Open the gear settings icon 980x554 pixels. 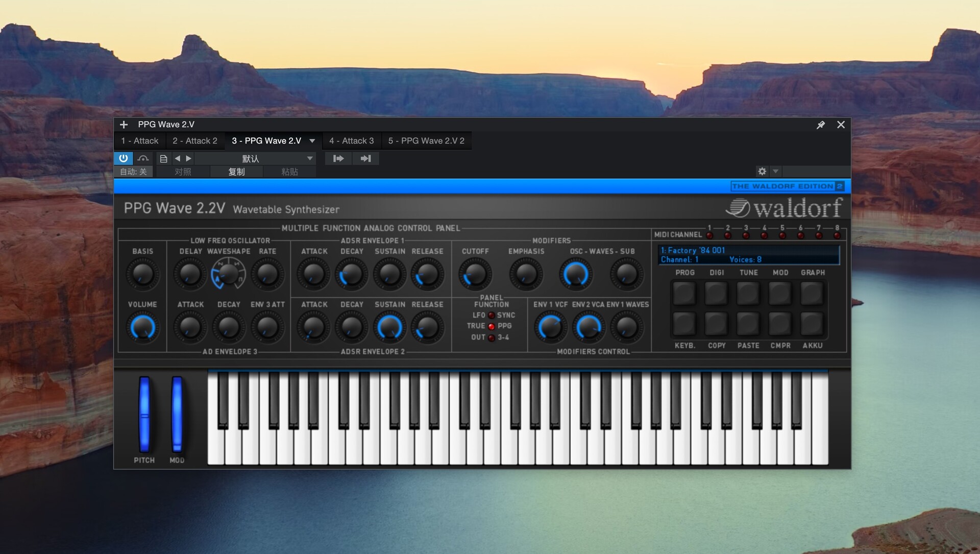coord(762,171)
